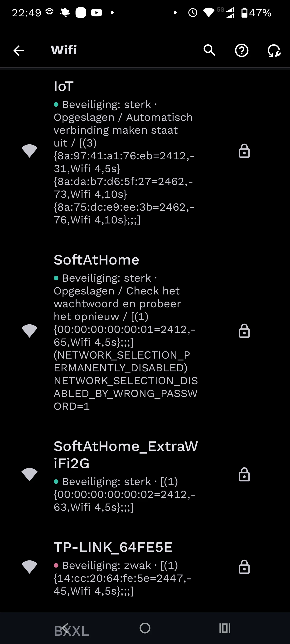Tap the back arrow in header
This screenshot has height=644, width=290.
point(19,51)
